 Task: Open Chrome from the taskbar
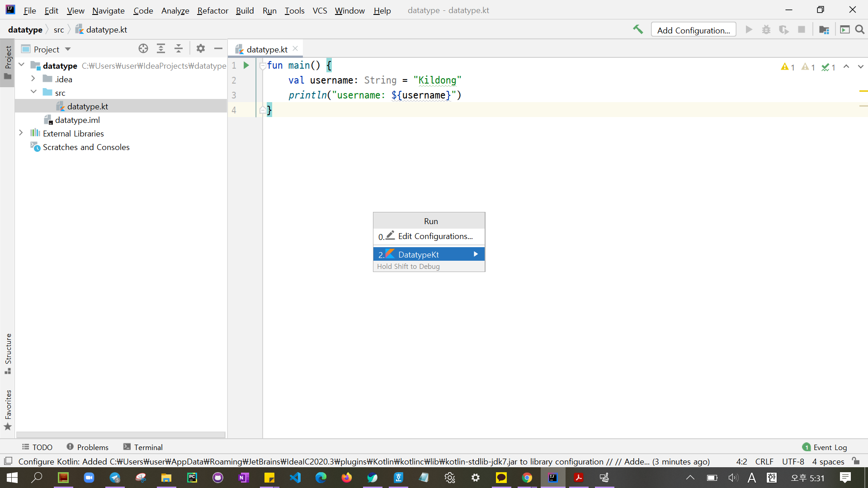click(527, 478)
